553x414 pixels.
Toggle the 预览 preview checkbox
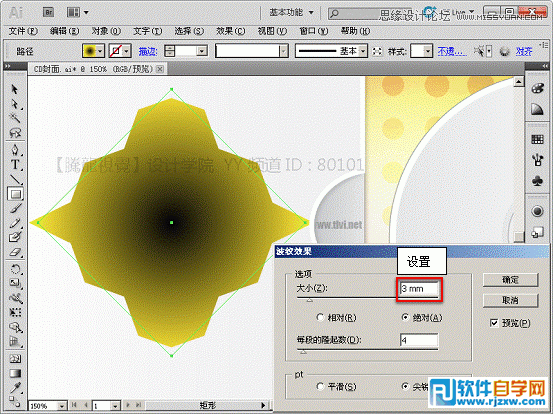coord(494,323)
